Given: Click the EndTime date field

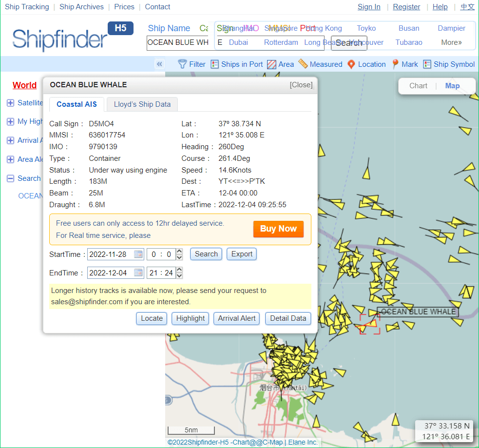Looking at the screenshot, I should click(x=115, y=273).
